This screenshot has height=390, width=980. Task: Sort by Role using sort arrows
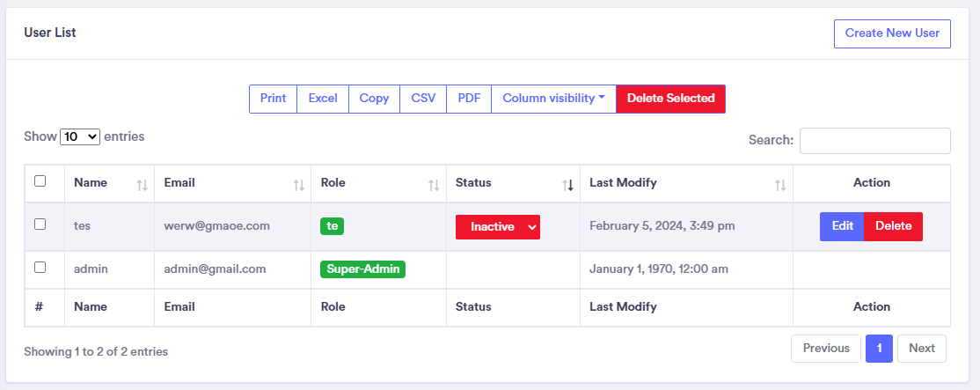tap(434, 185)
